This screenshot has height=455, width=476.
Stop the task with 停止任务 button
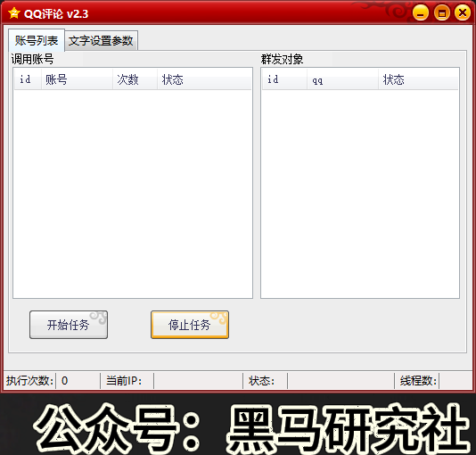click(190, 325)
